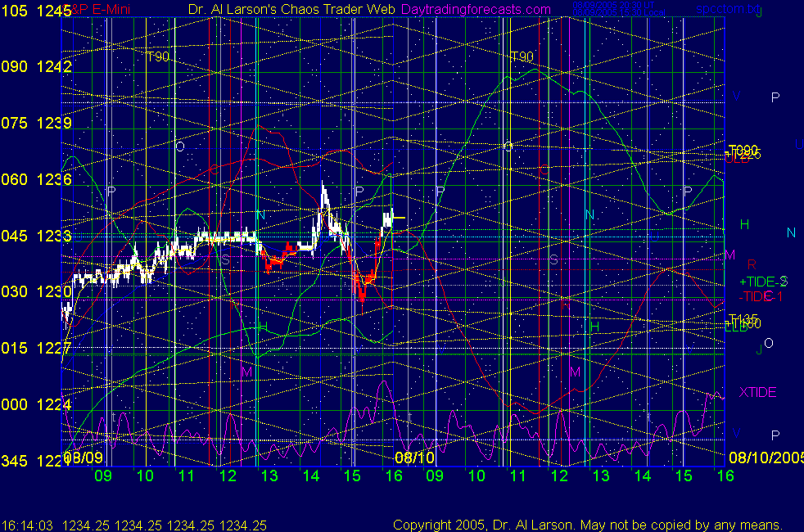Click the "16:14:03" time in status line
This screenshot has height=532, width=804.
(x=27, y=525)
